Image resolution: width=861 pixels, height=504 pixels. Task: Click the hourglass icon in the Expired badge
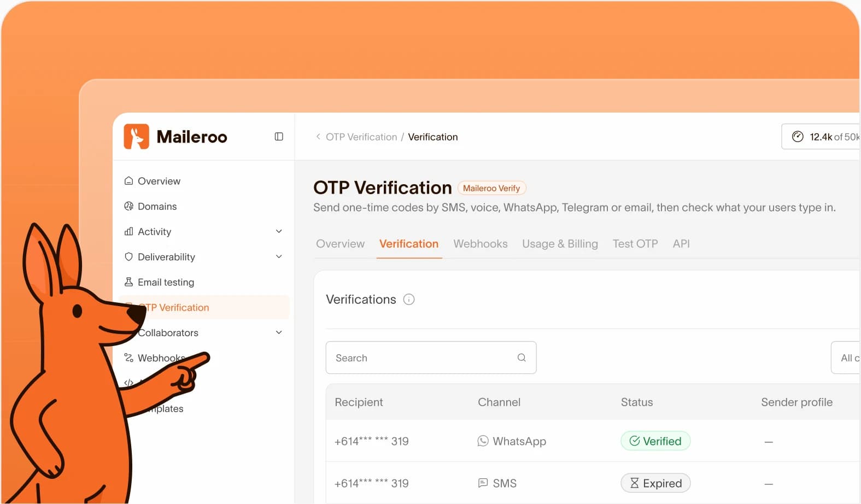(x=634, y=483)
